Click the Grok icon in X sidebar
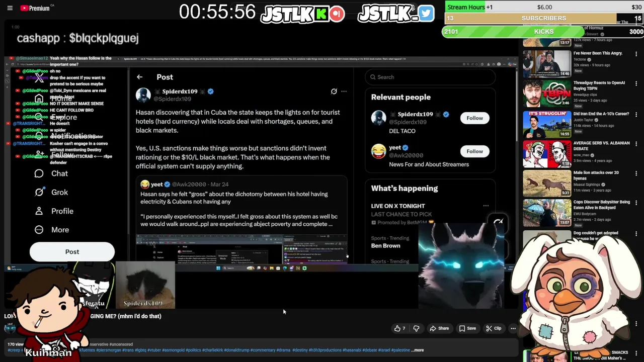 coord(39,192)
